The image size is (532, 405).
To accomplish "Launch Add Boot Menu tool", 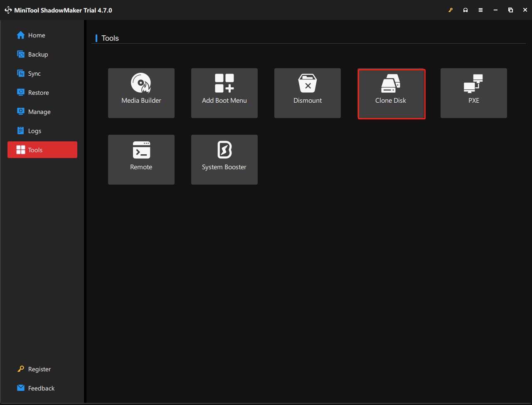I will coord(224,93).
